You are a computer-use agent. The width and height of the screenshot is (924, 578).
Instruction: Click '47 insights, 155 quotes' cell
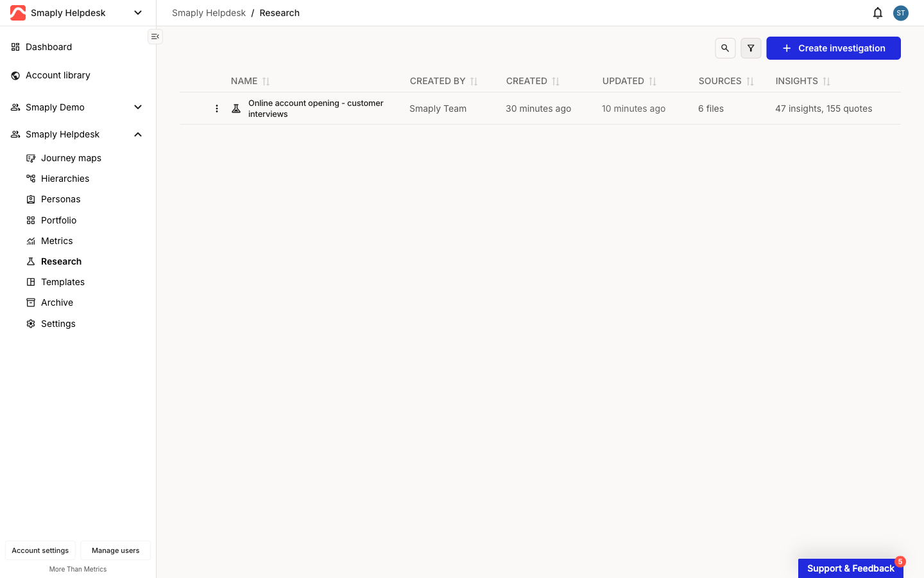coord(824,109)
